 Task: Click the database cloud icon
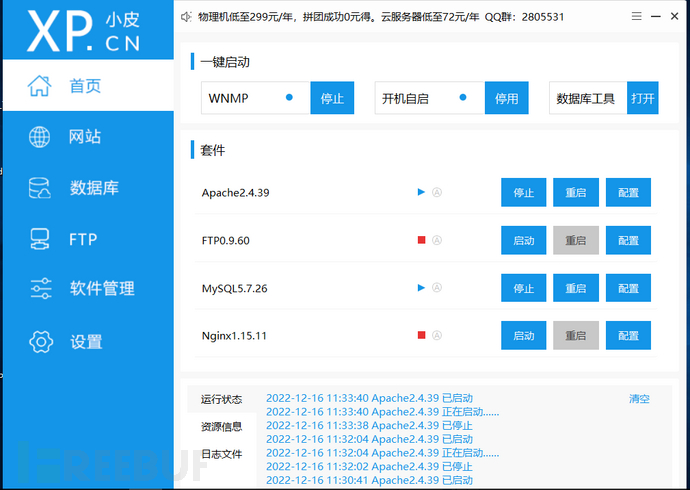click(x=40, y=188)
